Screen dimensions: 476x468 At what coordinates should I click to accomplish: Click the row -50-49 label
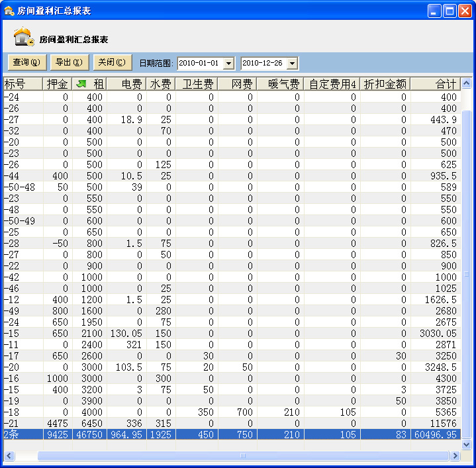(x=20, y=221)
